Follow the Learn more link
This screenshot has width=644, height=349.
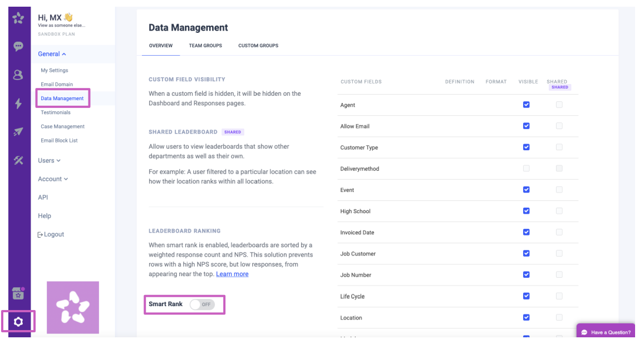pyautogui.click(x=232, y=274)
